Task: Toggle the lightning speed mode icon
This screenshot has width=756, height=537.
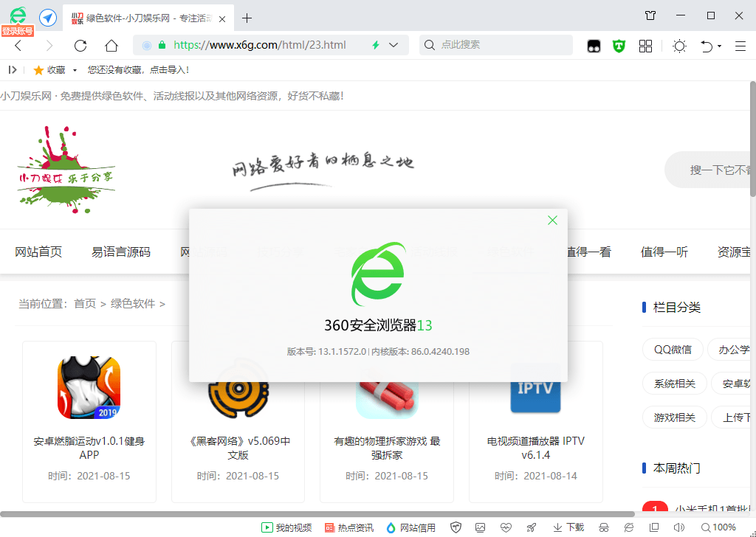Action: point(376,45)
